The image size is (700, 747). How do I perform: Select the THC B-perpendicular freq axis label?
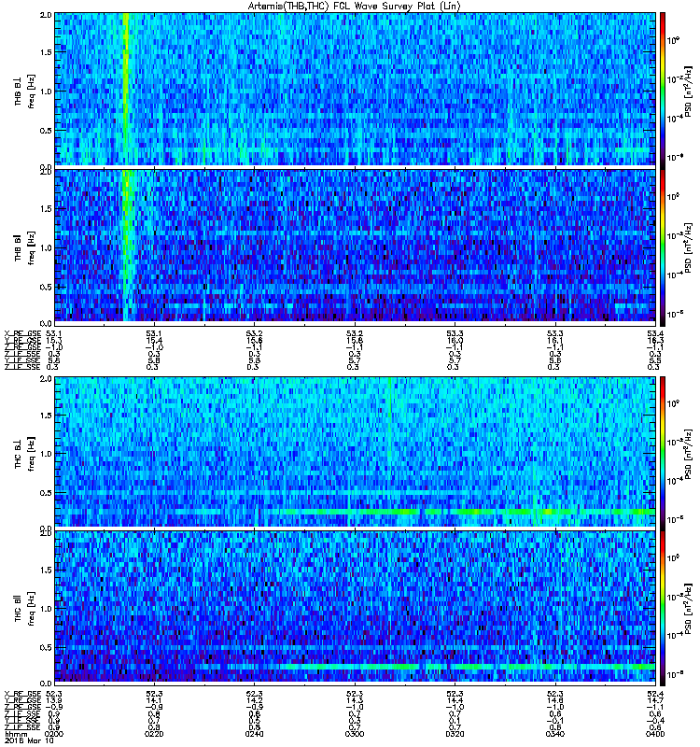25,454
